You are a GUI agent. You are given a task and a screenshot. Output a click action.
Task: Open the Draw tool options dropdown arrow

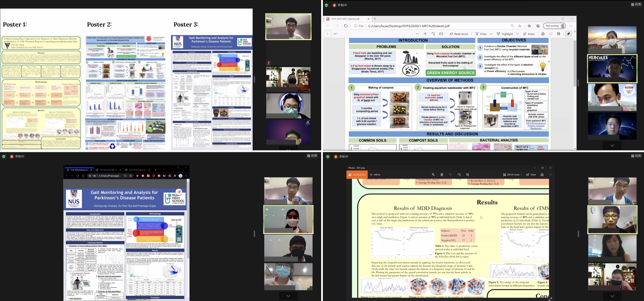pos(491,34)
